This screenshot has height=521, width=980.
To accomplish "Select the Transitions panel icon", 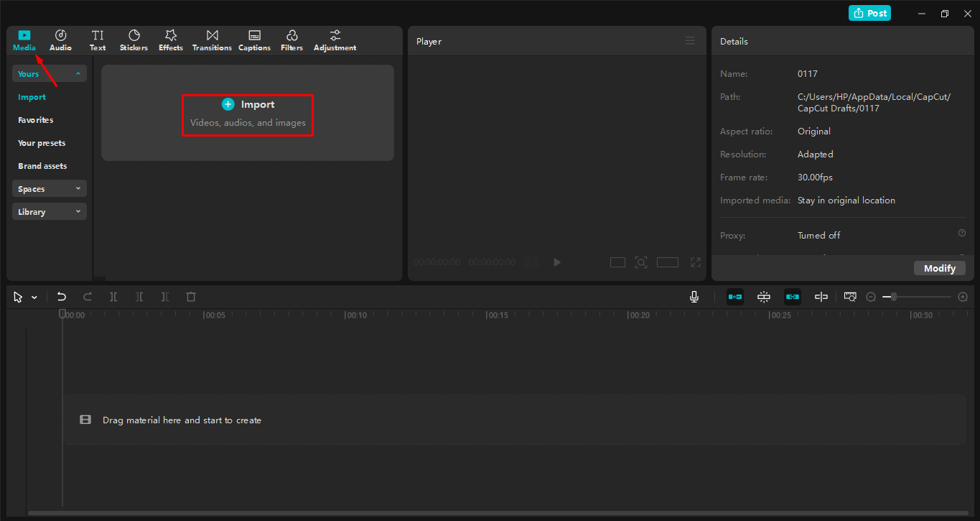I will pyautogui.click(x=212, y=40).
